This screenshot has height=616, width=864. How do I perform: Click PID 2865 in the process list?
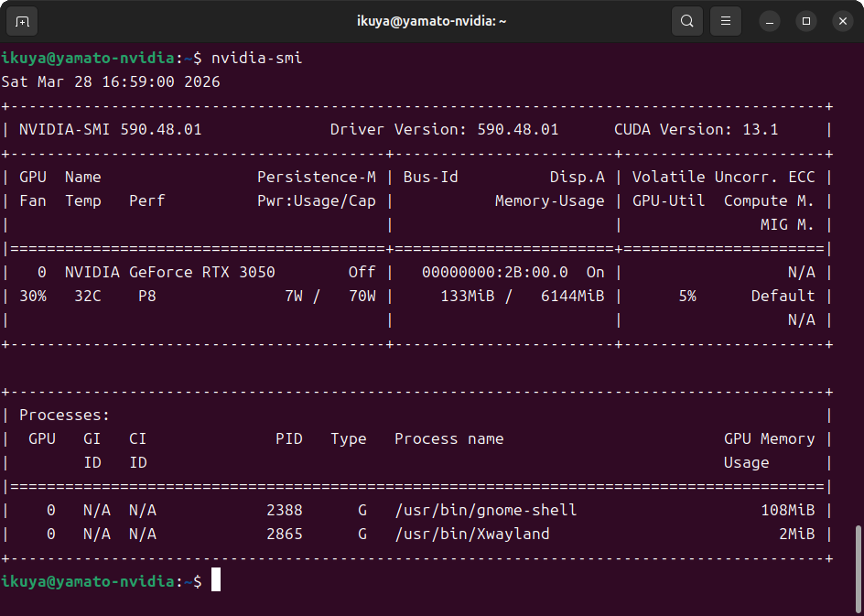point(284,534)
